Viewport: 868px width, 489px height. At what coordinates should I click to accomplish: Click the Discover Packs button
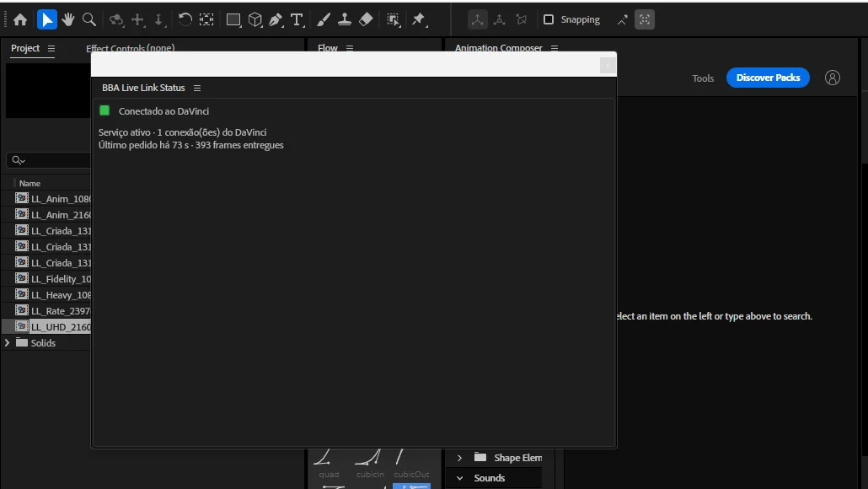pyautogui.click(x=768, y=78)
